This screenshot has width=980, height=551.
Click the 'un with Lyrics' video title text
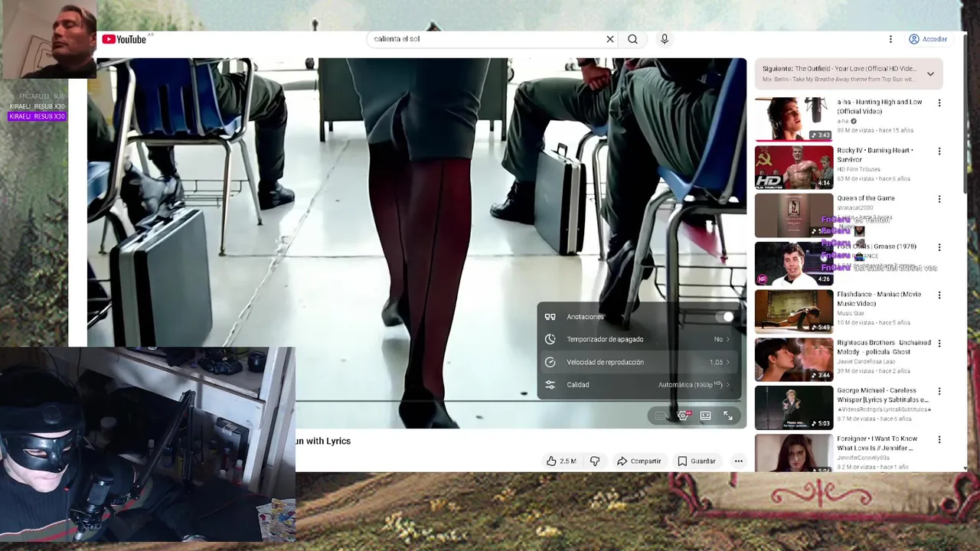click(323, 441)
